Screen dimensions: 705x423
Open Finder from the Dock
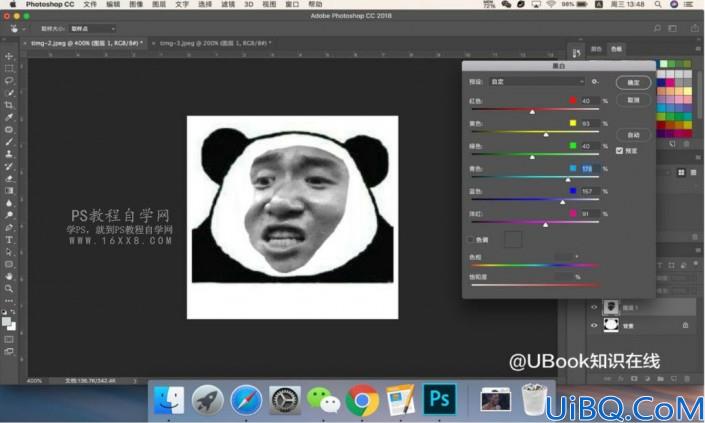(169, 399)
